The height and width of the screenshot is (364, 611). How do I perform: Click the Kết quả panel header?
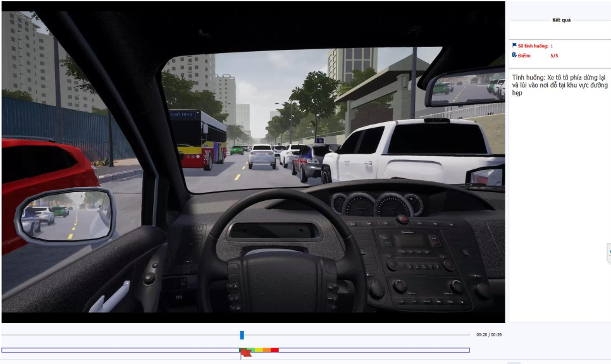[560, 20]
